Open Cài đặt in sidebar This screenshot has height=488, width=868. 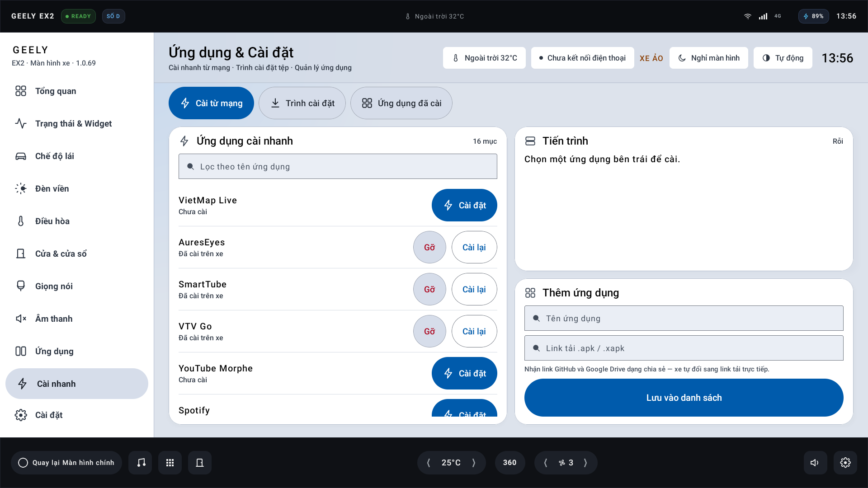tap(77, 415)
